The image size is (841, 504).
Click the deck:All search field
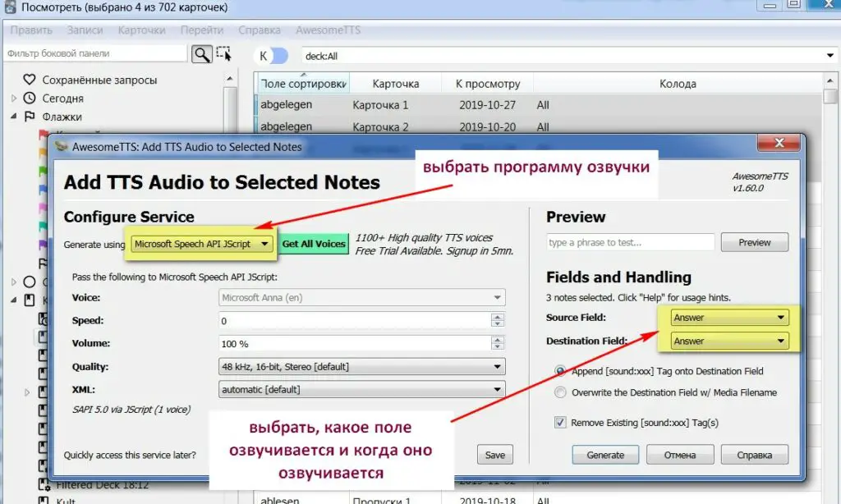[563, 56]
